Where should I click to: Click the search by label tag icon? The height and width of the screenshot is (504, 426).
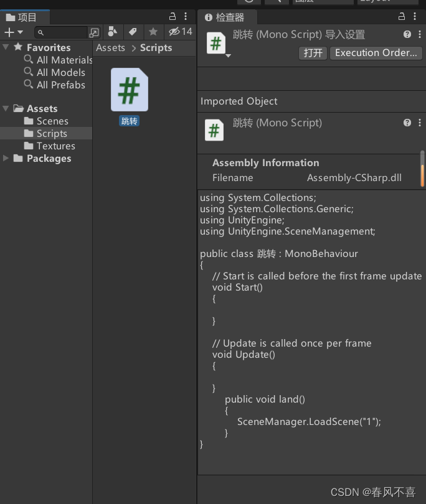133,32
